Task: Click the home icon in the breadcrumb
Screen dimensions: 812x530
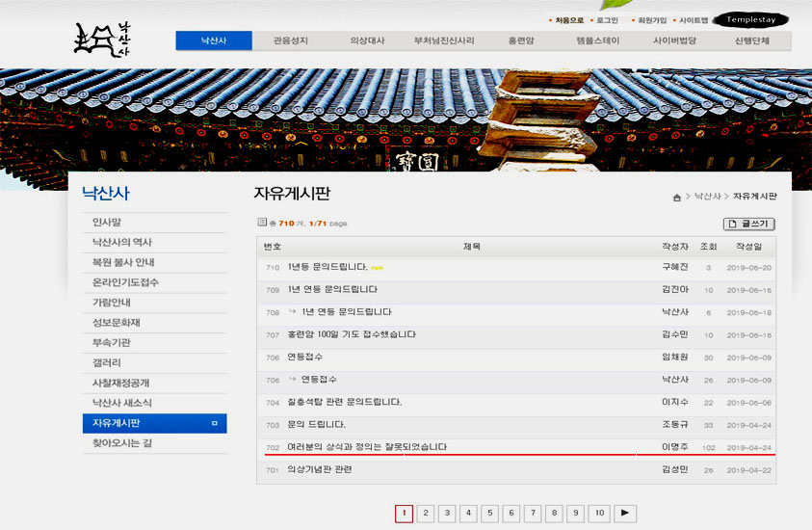Action: coord(677,197)
